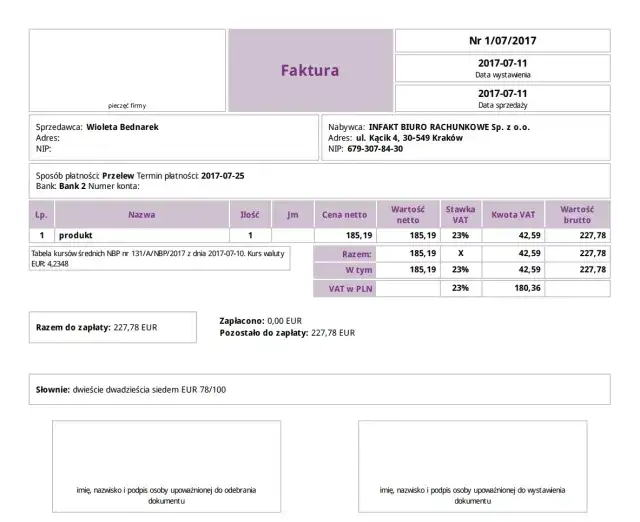Click the NBP exchange rate table note
Viewport: 640px width, 522px height.
pyautogui.click(x=160, y=258)
